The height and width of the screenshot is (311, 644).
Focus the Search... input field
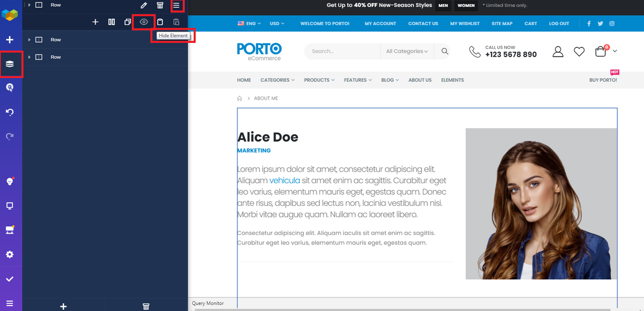(343, 51)
